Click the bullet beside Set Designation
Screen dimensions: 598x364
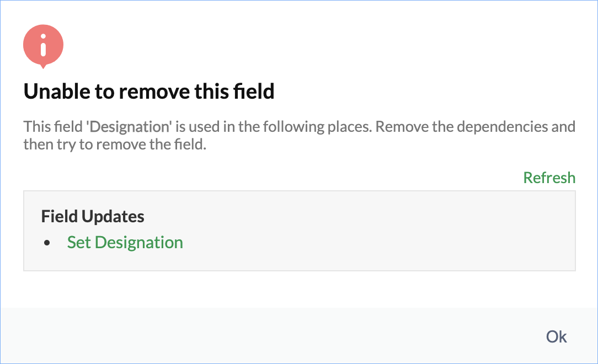pyautogui.click(x=47, y=243)
